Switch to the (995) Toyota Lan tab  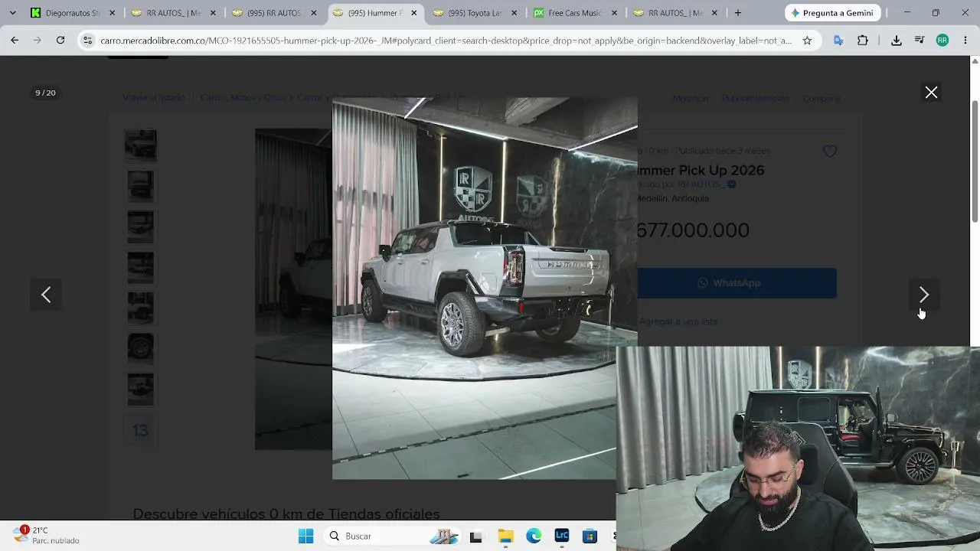point(475,13)
